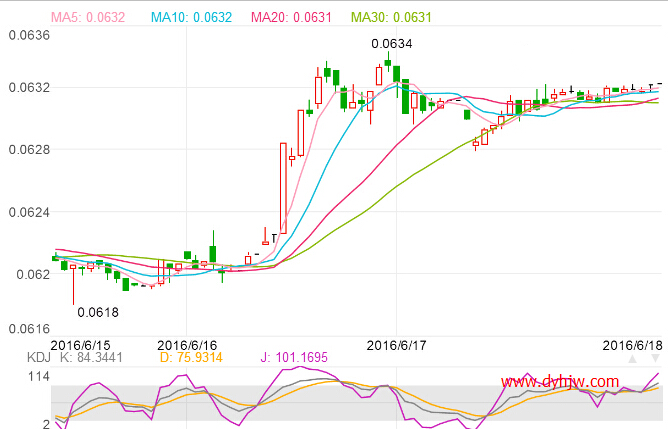Click the MA10: 0.0632 legend label
Screen dimensions: 668x429
[192, 17]
